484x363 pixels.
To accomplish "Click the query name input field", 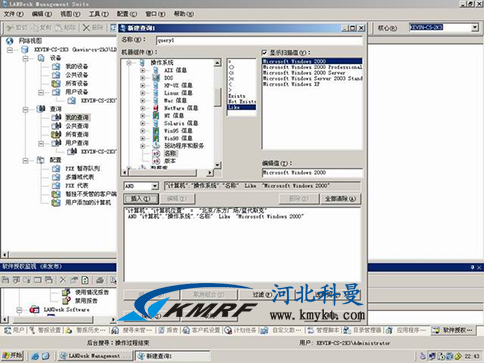I will tap(259, 40).
